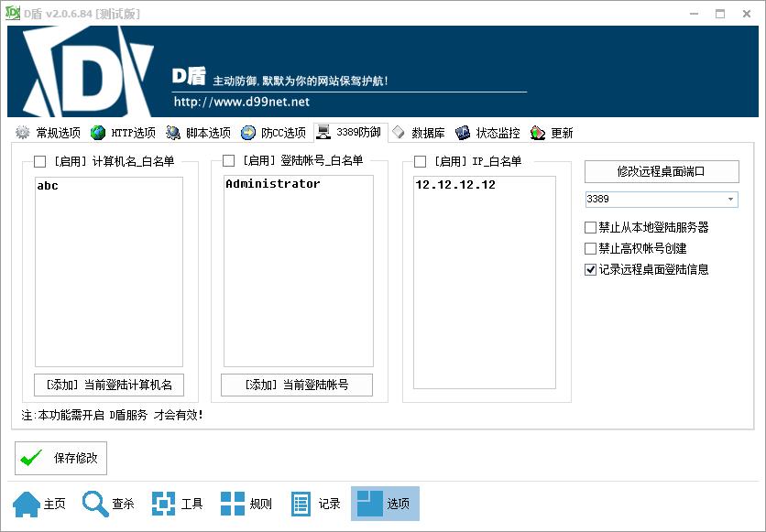Viewport: 766px width, 532px height.
Task: Click the blue squares icon for 选项
Action: point(369,504)
